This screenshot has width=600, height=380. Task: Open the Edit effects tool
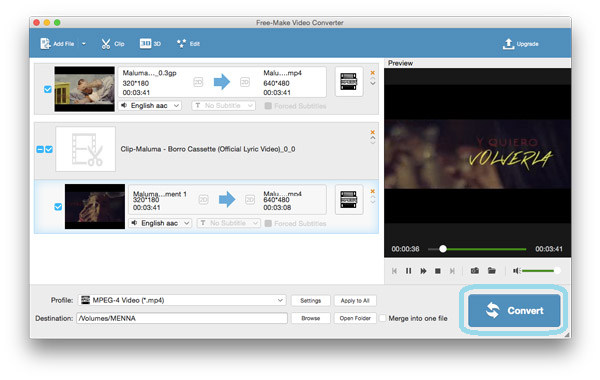click(x=188, y=44)
